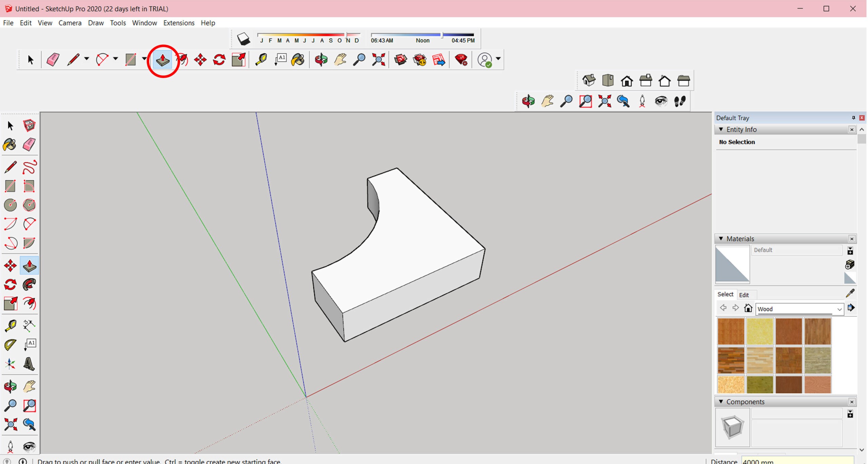Viewport: 868px width, 464px height.
Task: Switch to Front view house icon
Action: click(x=627, y=81)
